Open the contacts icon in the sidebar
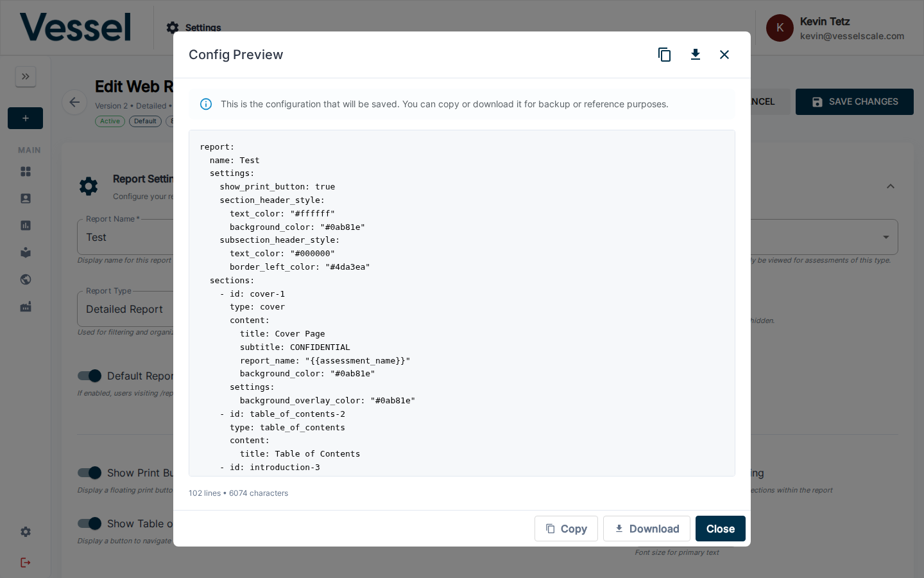This screenshot has width=924, height=578. click(x=26, y=198)
